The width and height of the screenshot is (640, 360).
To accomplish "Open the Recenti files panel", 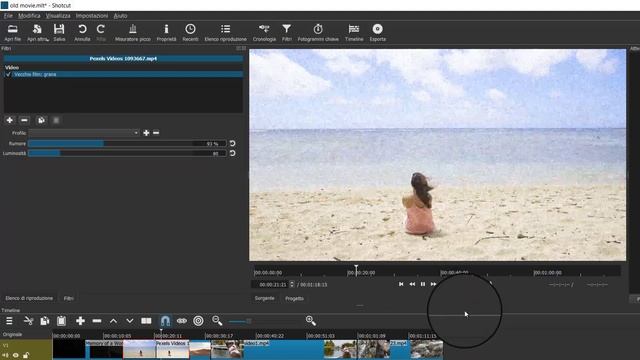I will pyautogui.click(x=190, y=33).
